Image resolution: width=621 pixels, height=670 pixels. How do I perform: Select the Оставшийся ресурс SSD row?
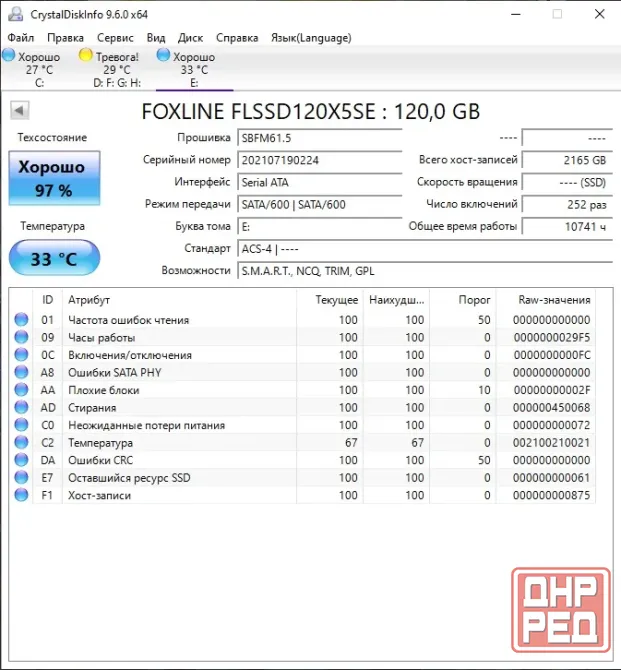(x=303, y=477)
